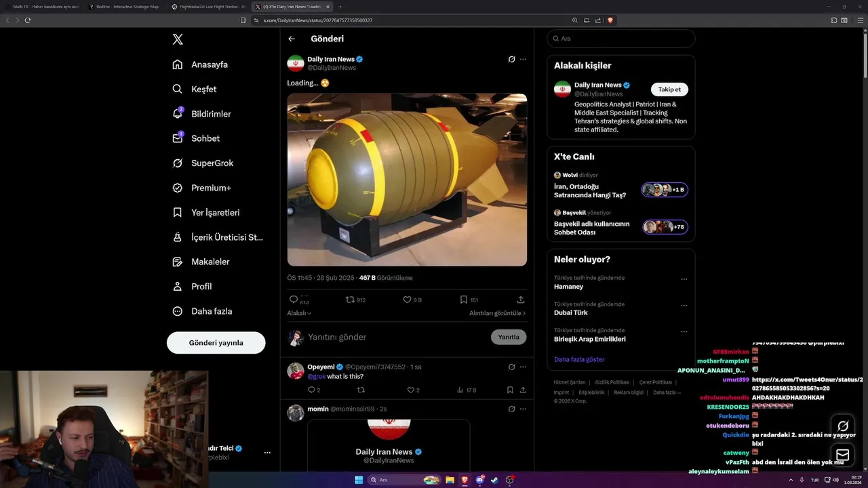Click the @grok mention in Opeyemi's reply

[317, 376]
